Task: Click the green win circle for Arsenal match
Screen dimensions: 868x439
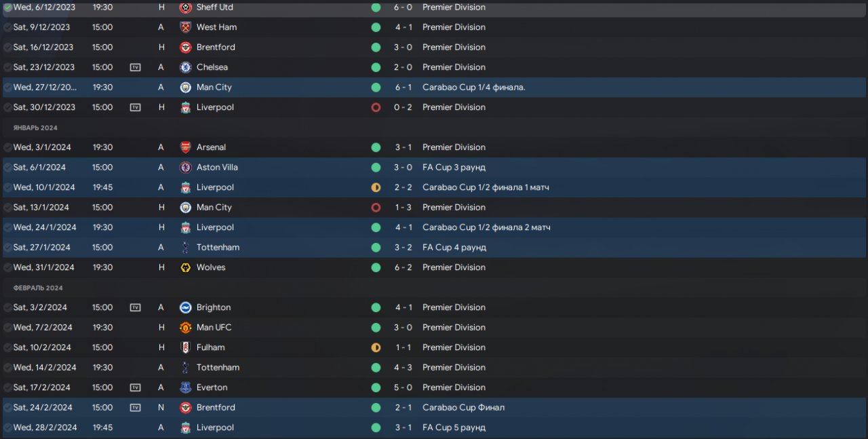Action: pos(376,147)
